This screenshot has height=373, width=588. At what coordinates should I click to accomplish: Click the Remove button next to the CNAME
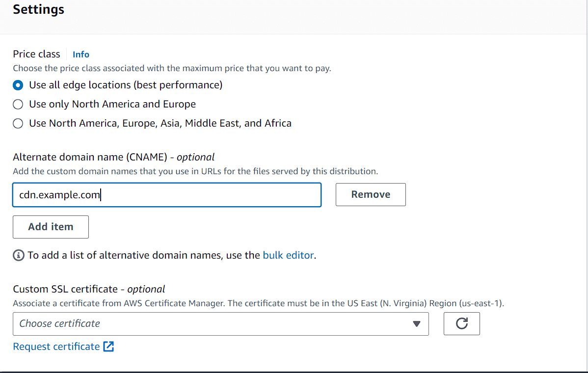tap(371, 194)
